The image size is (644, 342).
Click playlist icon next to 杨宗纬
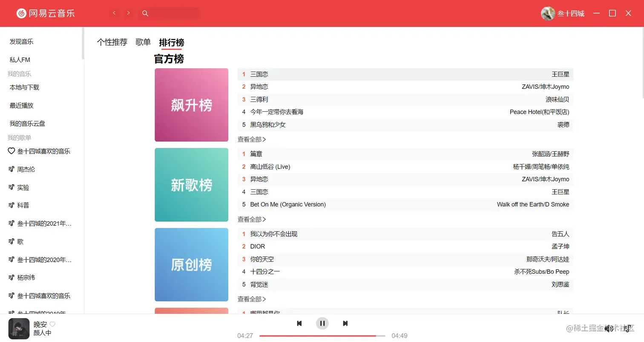pyautogui.click(x=11, y=278)
